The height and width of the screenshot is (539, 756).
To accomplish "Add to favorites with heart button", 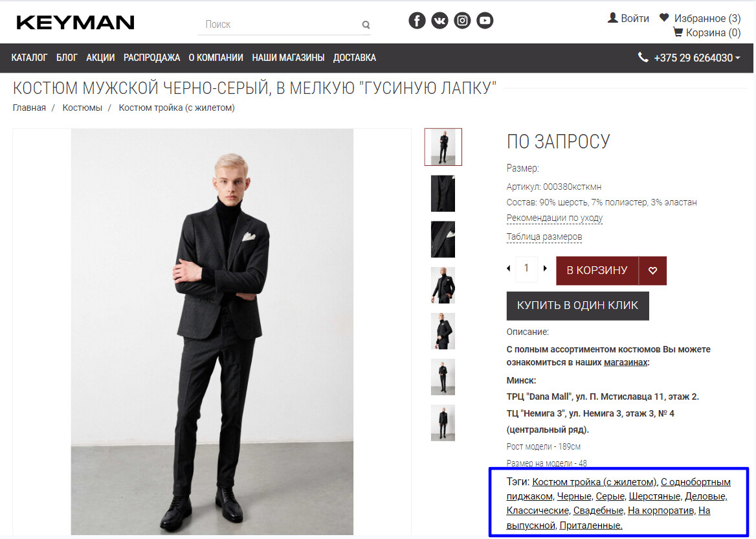I will click(x=652, y=271).
